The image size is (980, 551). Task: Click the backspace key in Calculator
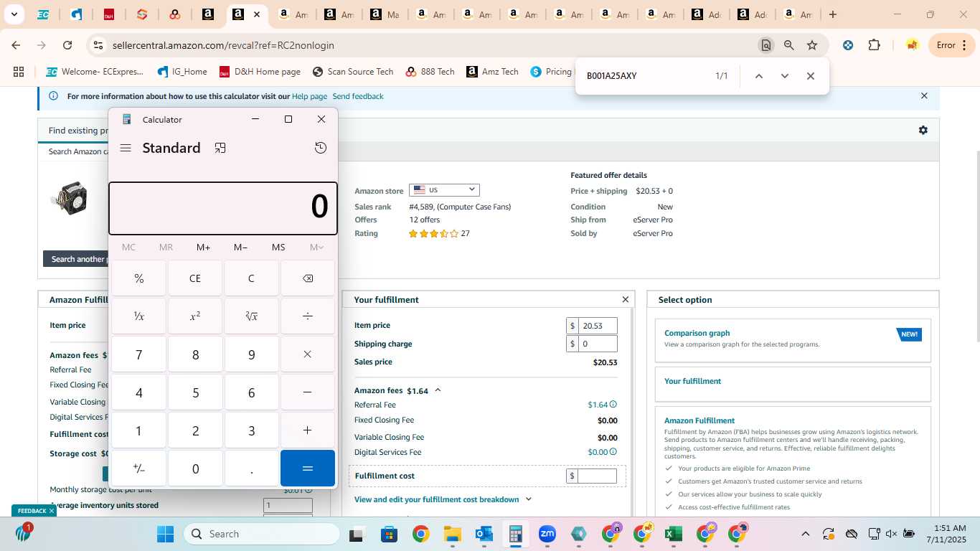pos(308,278)
